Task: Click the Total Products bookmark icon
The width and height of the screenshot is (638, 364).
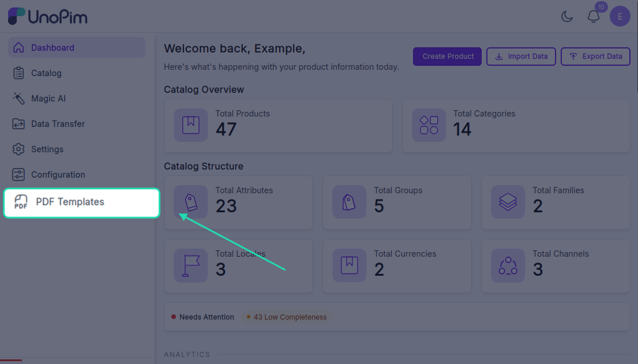Action: tap(191, 125)
